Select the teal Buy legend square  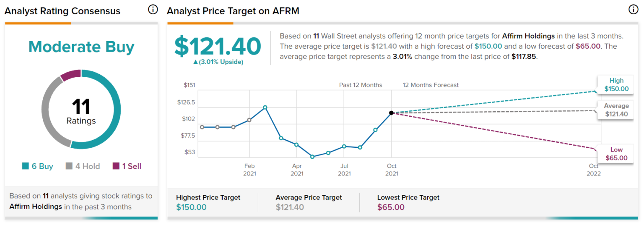pyautogui.click(x=25, y=166)
